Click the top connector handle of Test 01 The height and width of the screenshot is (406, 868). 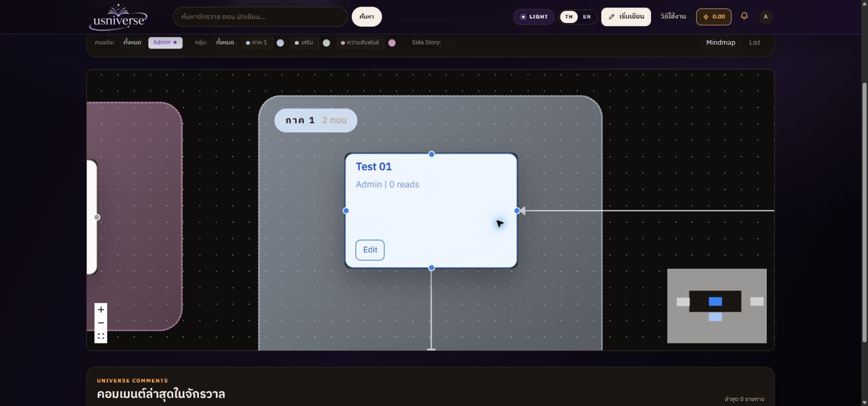point(431,154)
